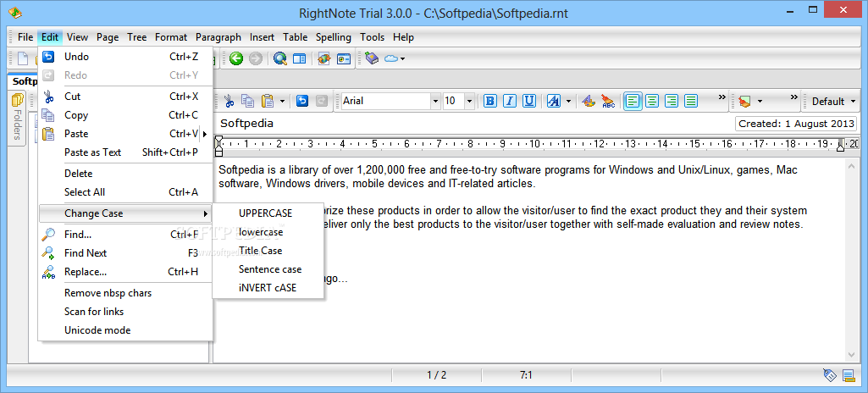Click the web globe window icon in top toolbar
Image resolution: width=868 pixels, height=393 pixels.
point(324,58)
